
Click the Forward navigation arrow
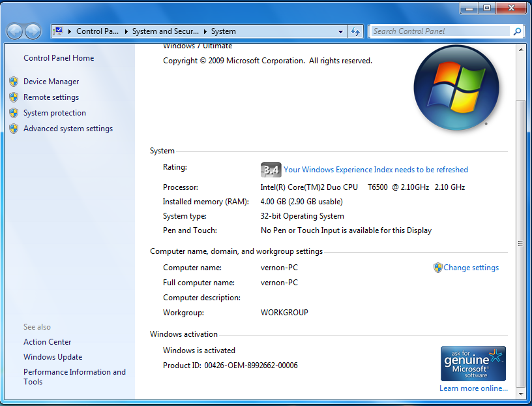(33, 31)
